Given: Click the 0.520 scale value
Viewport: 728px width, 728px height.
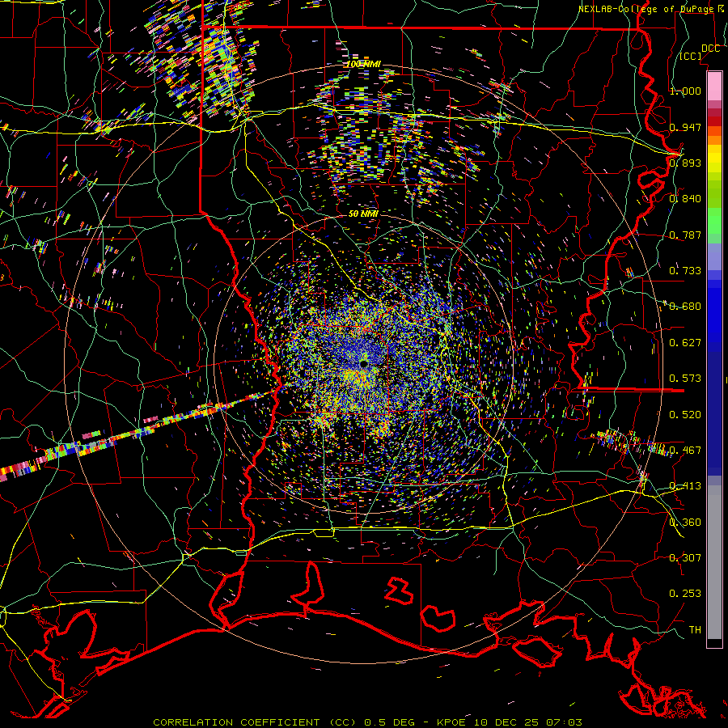Looking at the screenshot, I should pos(685,415).
